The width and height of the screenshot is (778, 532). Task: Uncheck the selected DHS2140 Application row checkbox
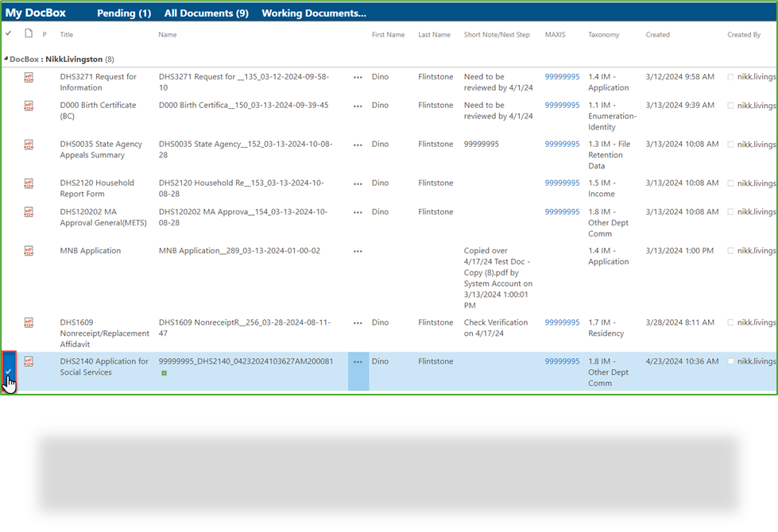pyautogui.click(x=9, y=372)
